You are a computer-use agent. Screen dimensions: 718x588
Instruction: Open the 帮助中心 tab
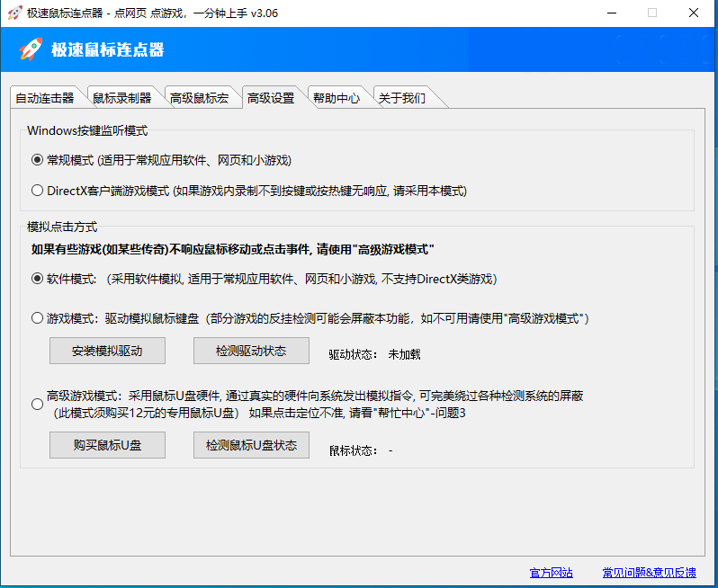point(337,98)
